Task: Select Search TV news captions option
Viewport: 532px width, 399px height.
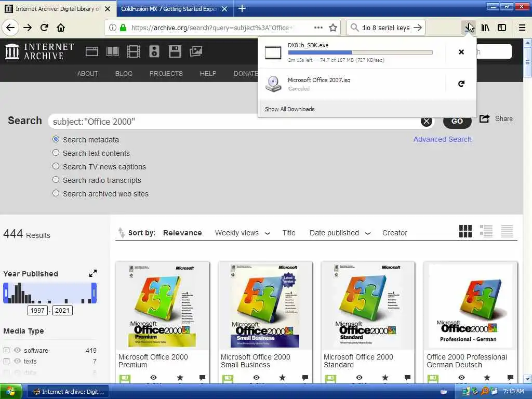Action: tap(56, 166)
